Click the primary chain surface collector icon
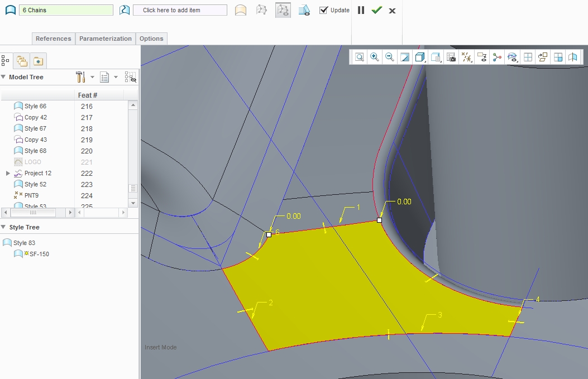 11,10
